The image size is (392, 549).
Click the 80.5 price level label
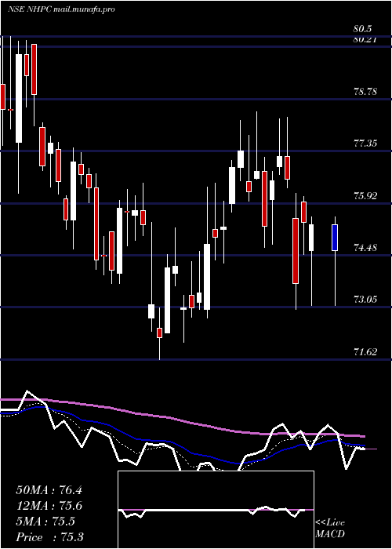[x=363, y=29]
